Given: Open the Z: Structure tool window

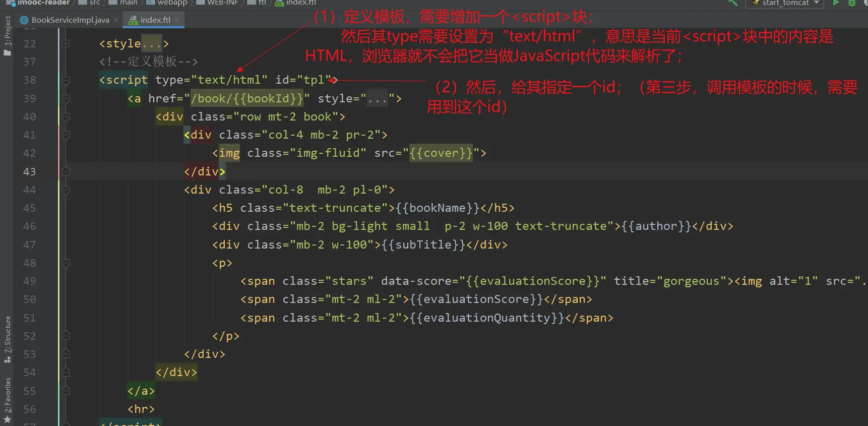Looking at the screenshot, I should [7, 339].
